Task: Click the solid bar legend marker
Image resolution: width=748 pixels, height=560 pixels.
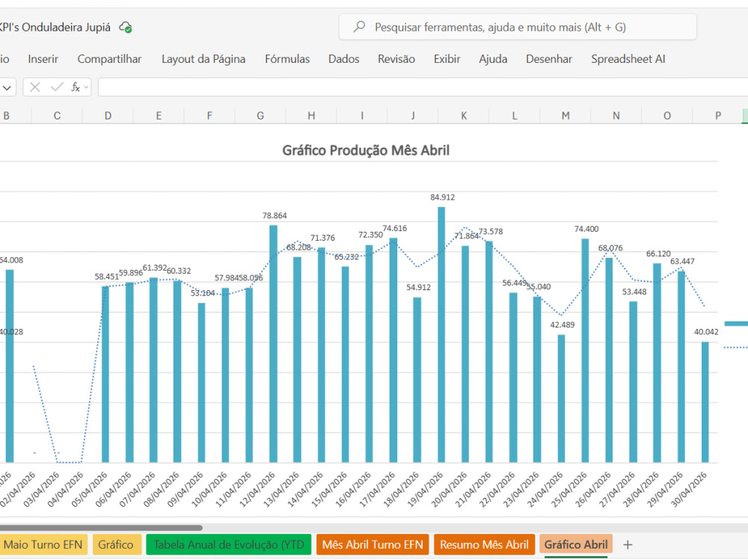Action: tap(736, 324)
